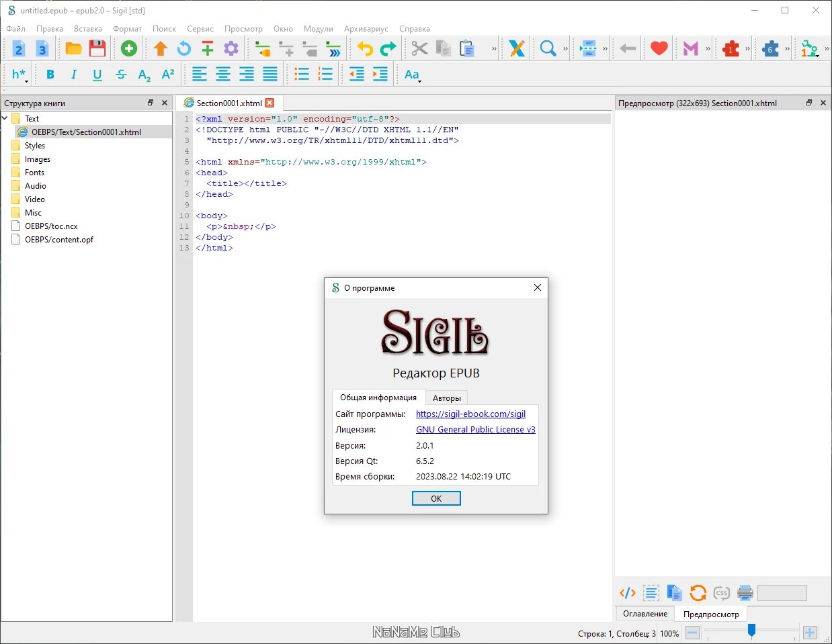The height and width of the screenshot is (644, 832).
Task: Open the Aa change case dropdown
Action: pyautogui.click(x=413, y=75)
